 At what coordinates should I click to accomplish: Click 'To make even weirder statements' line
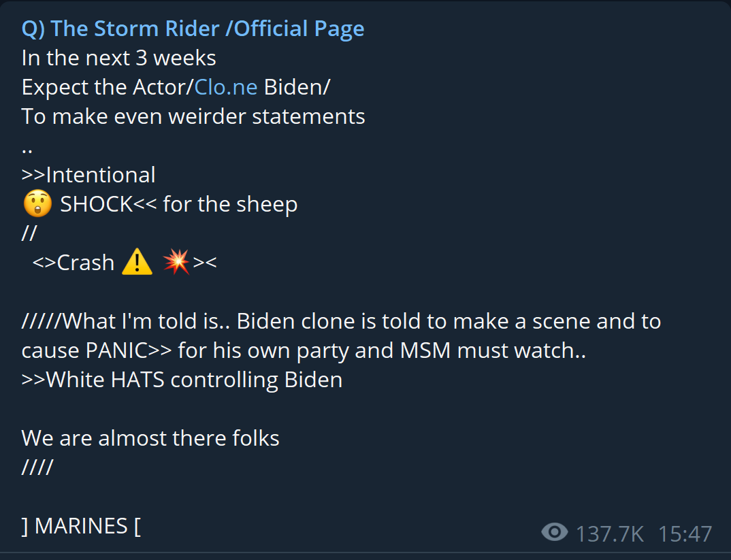coord(193,116)
